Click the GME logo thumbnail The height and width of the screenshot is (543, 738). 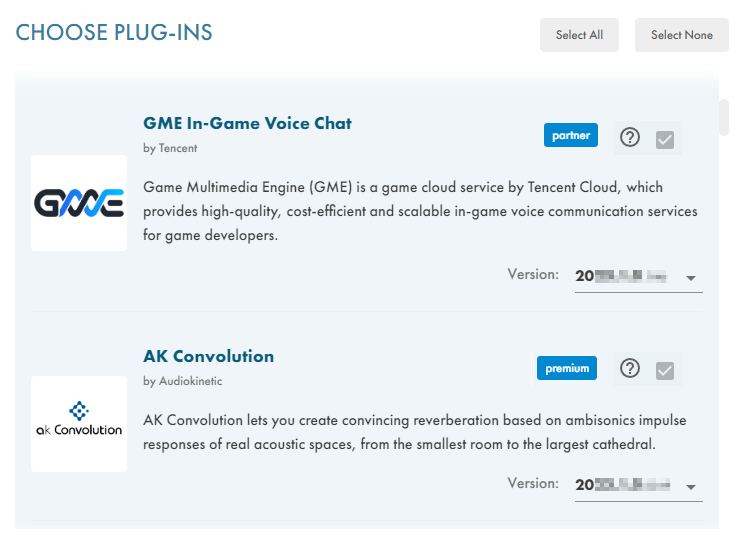coord(79,203)
